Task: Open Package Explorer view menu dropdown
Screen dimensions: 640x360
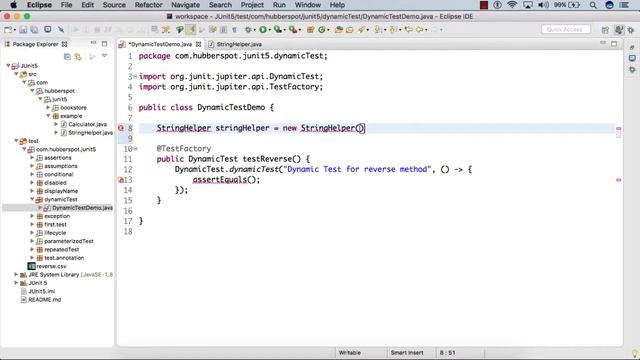Action: tap(104, 57)
